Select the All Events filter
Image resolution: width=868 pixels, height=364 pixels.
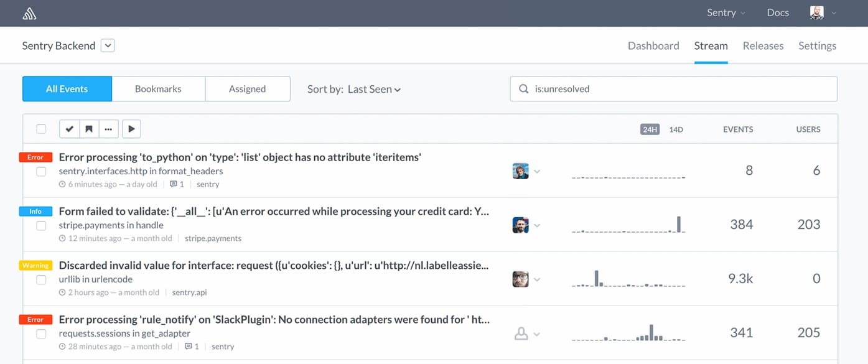click(x=67, y=89)
